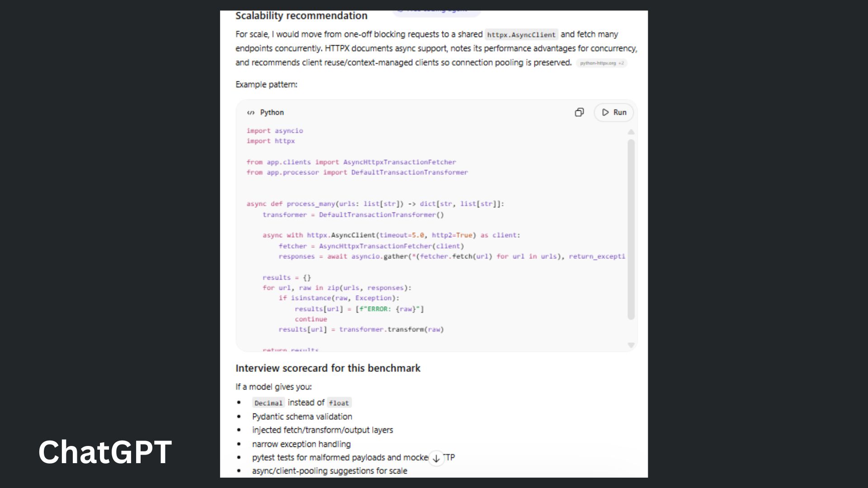Screen dimensions: 868x488
Task: Click the play icon inside the Run button
Action: (x=605, y=113)
